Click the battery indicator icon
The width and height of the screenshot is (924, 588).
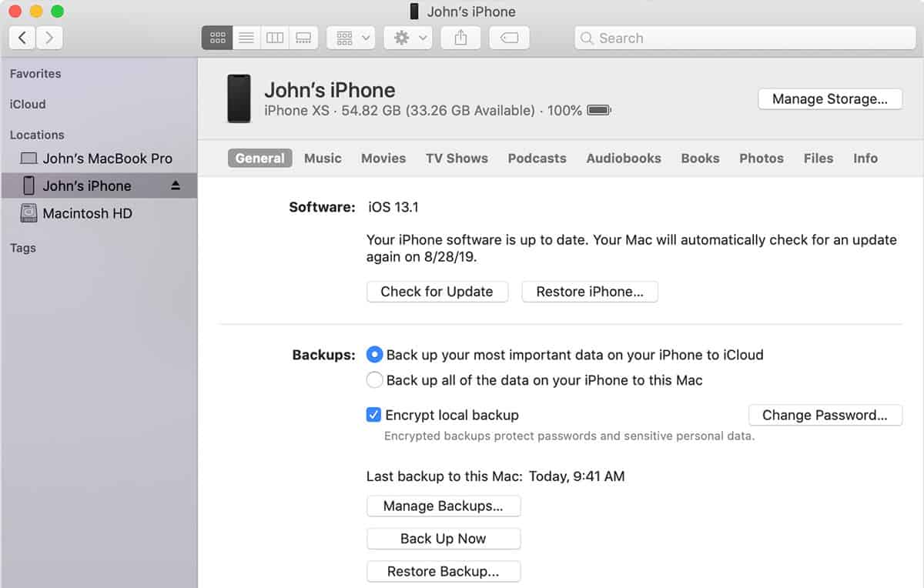pos(599,110)
